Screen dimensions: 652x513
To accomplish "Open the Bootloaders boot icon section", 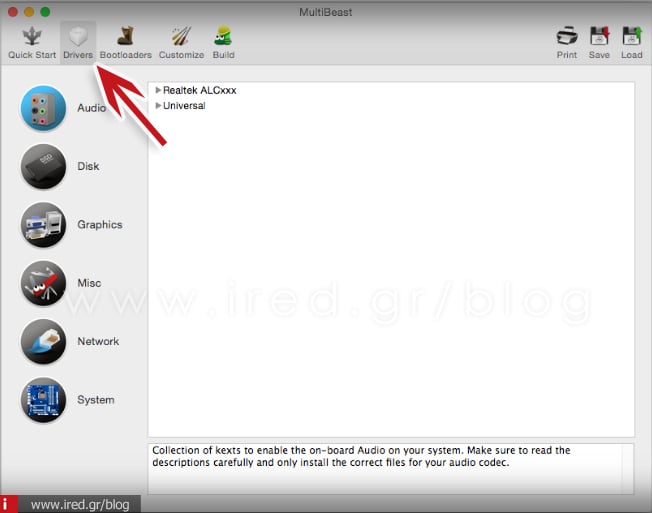I will (126, 43).
